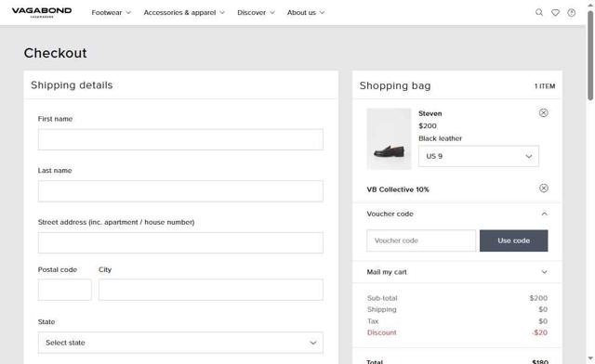The image size is (595, 364).
Task: Expand the Mail my cart section
Action: [456, 272]
